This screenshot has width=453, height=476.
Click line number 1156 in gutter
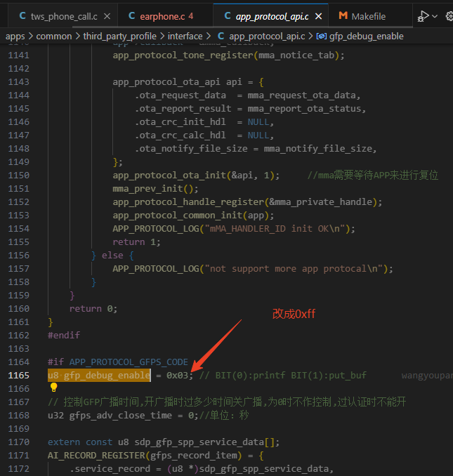point(19,256)
